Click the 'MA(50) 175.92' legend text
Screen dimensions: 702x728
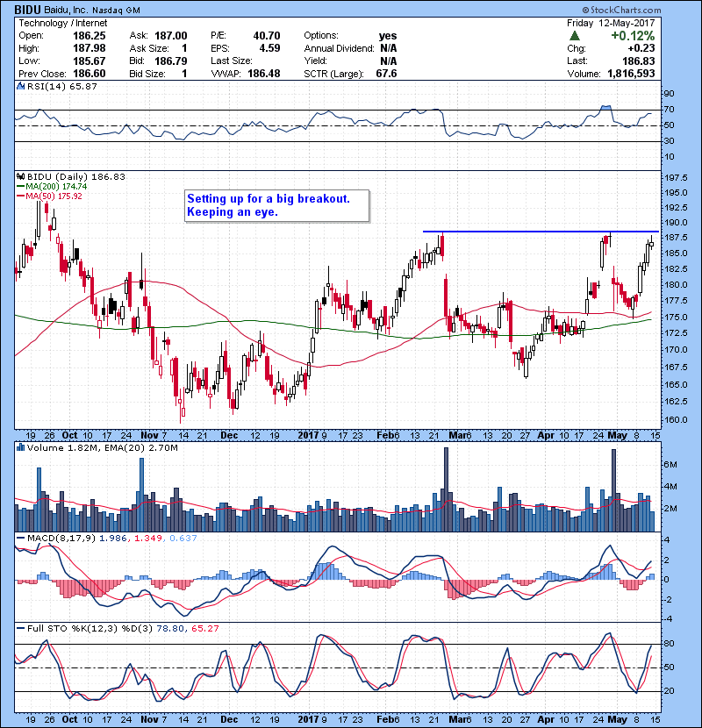point(54,196)
